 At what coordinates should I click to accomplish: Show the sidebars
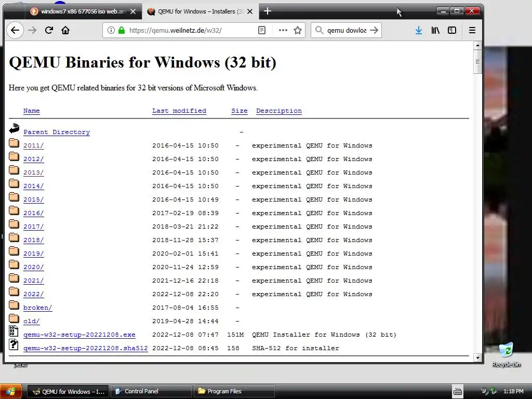coord(452,30)
